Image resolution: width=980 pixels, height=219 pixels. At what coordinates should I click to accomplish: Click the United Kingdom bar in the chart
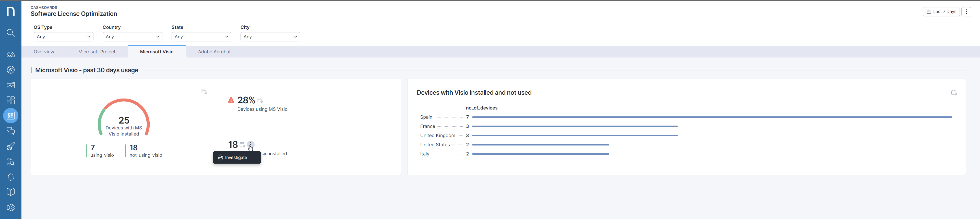pos(575,135)
